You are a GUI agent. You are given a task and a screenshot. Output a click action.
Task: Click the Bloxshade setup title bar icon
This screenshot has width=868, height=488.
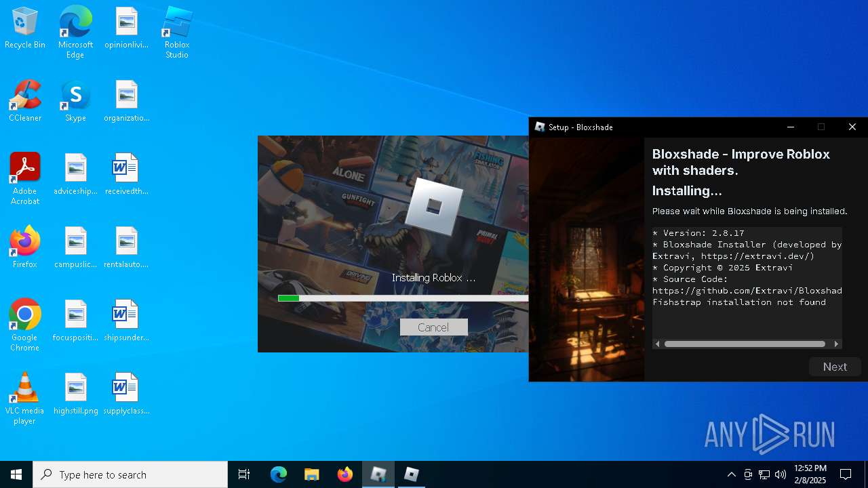click(540, 127)
